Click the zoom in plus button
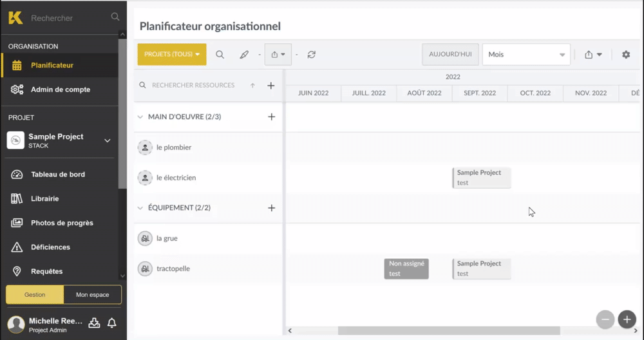Screen dimensions: 644x340 point(627,319)
